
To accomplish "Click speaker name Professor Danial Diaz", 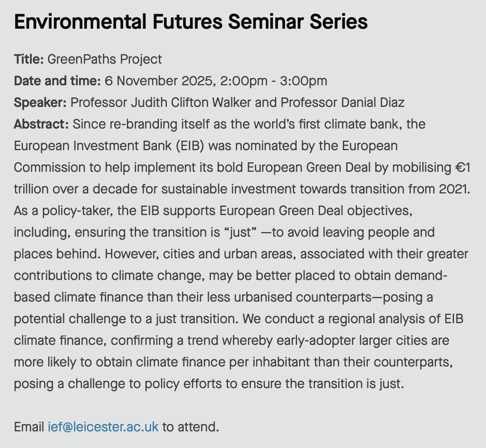I will pyautogui.click(x=342, y=102).
